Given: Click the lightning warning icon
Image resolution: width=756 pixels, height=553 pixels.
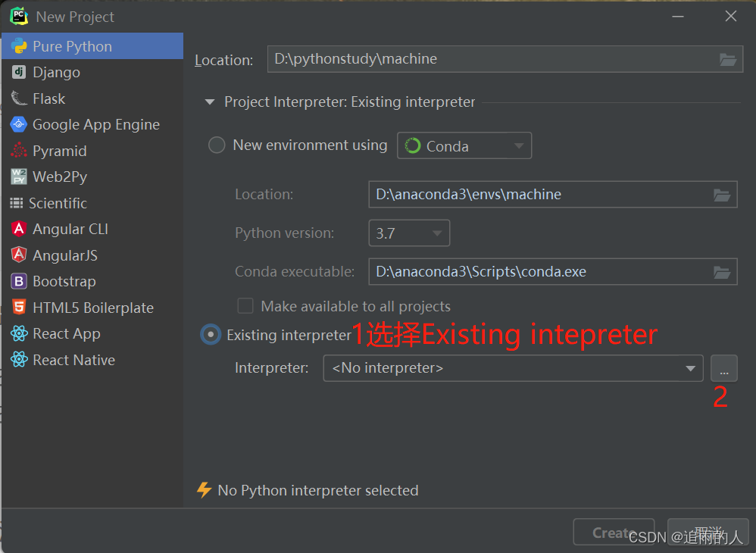Looking at the screenshot, I should coord(205,490).
